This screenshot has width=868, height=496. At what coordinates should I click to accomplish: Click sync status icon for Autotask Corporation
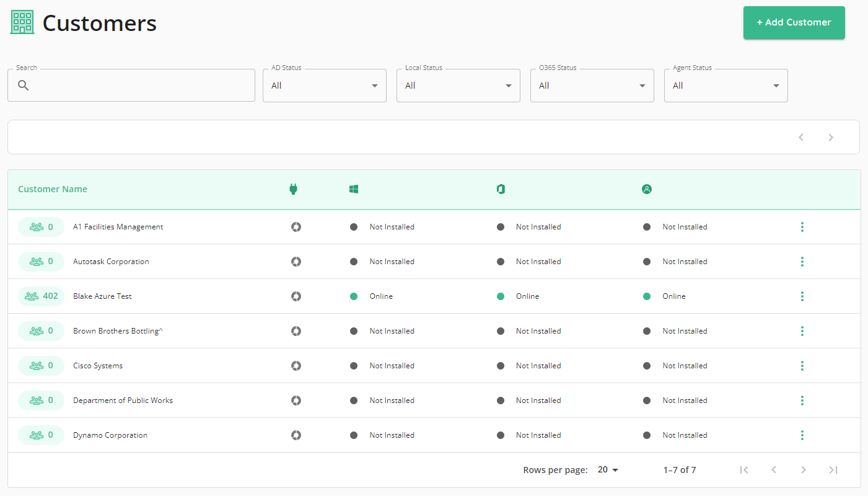(296, 262)
